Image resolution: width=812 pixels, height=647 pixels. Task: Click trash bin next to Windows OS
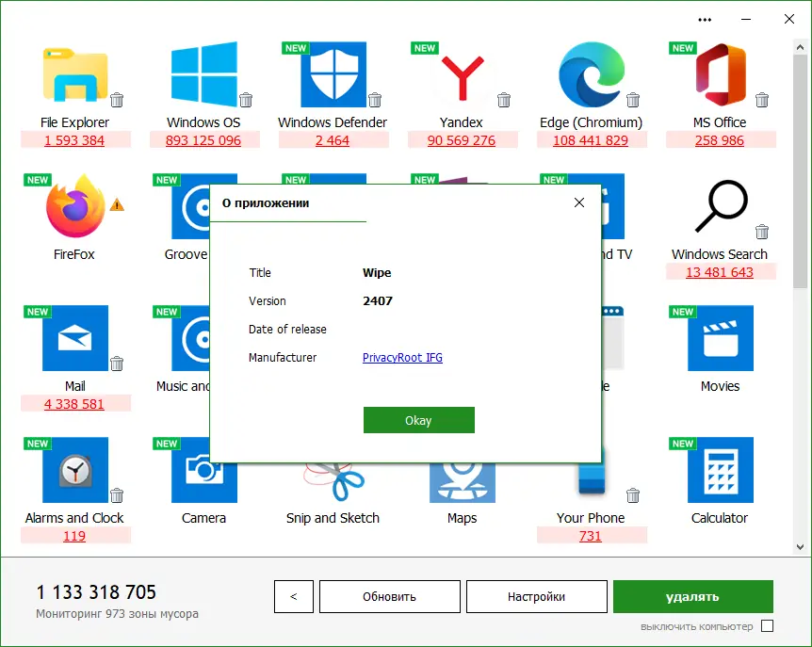[246, 100]
